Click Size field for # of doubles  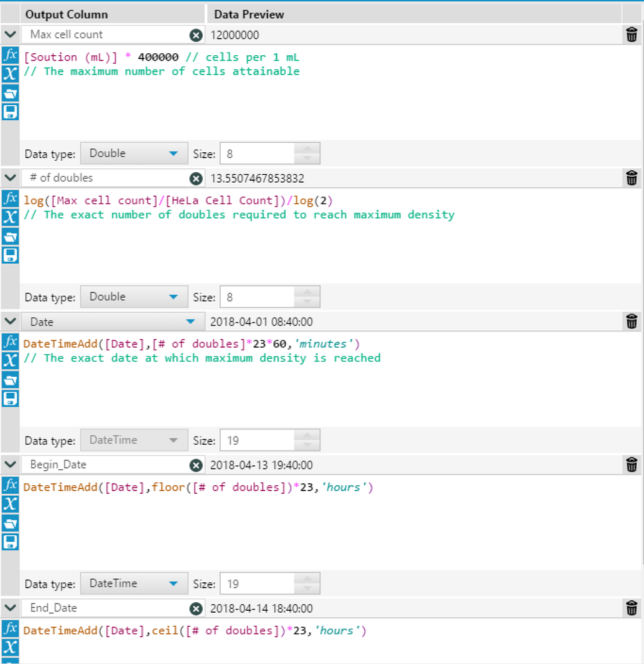[x=257, y=297]
